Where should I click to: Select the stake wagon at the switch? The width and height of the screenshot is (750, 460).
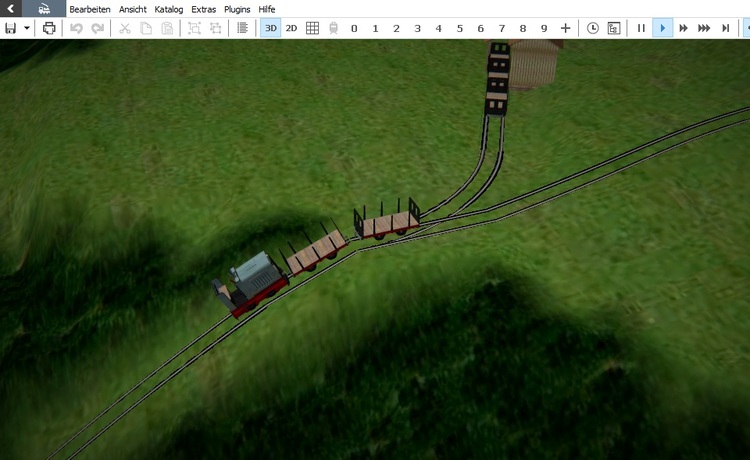[x=387, y=220]
